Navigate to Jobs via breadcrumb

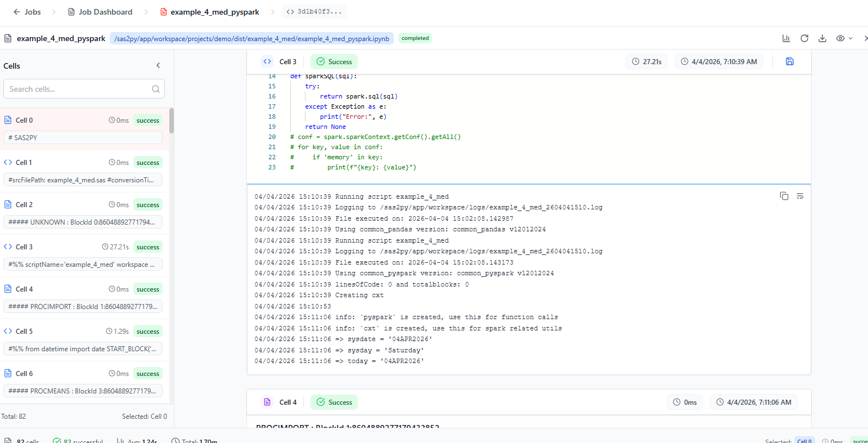[x=32, y=11]
